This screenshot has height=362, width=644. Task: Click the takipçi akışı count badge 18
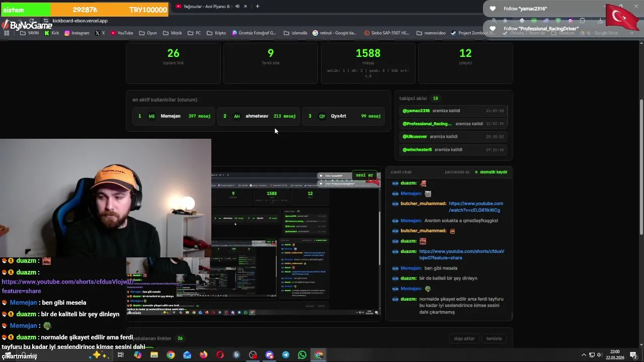coord(435,99)
